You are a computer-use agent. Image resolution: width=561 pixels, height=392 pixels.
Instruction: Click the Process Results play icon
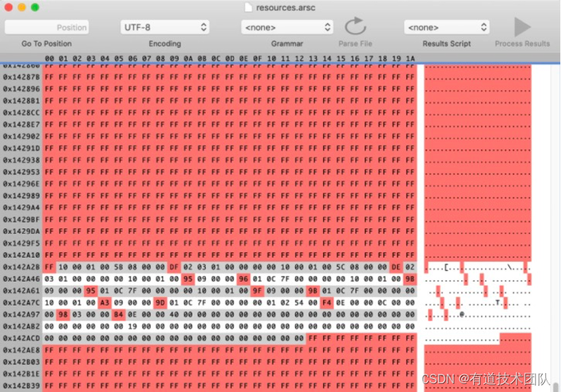pos(523,27)
